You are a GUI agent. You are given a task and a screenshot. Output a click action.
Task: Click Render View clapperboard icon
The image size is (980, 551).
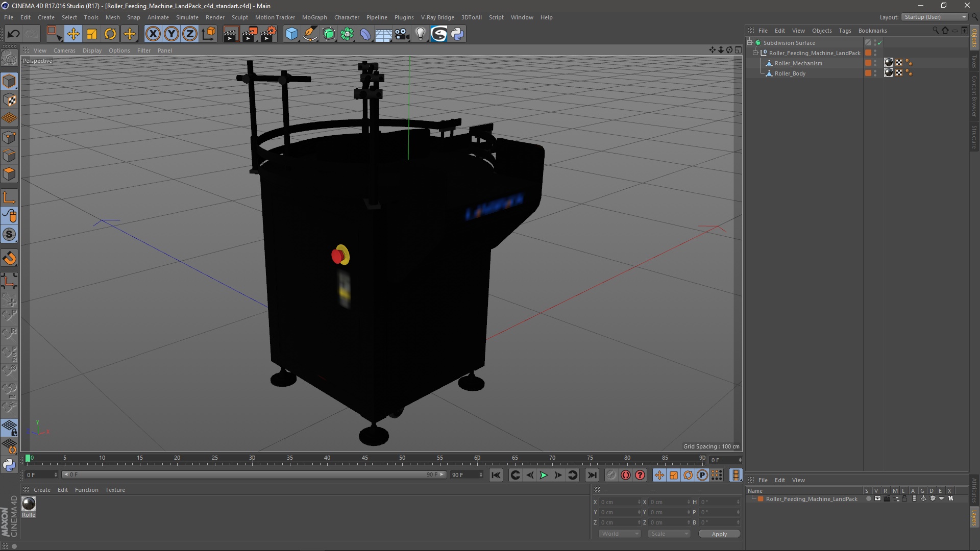tap(231, 34)
